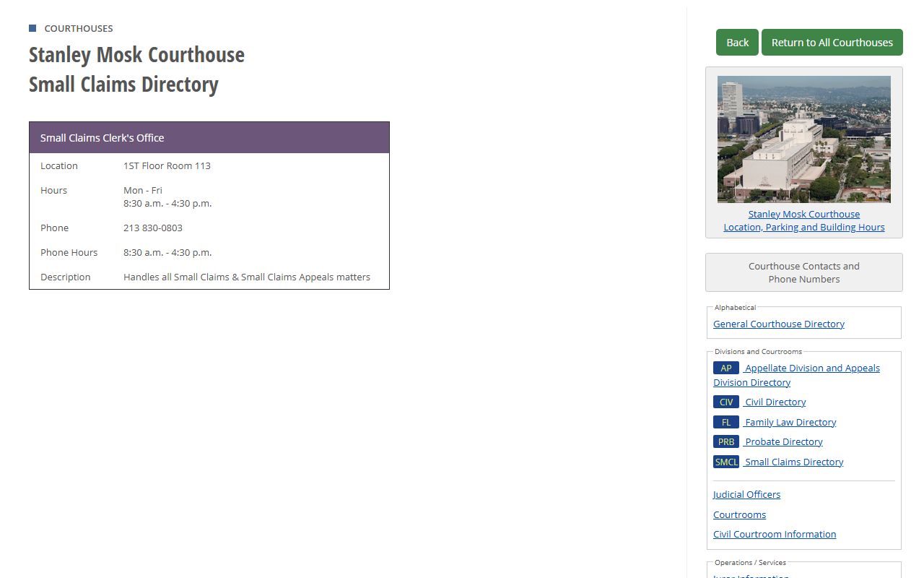Open Appellate Division and Appeals Division Directory
Viewport: 924px width, 578px height.
(x=797, y=375)
